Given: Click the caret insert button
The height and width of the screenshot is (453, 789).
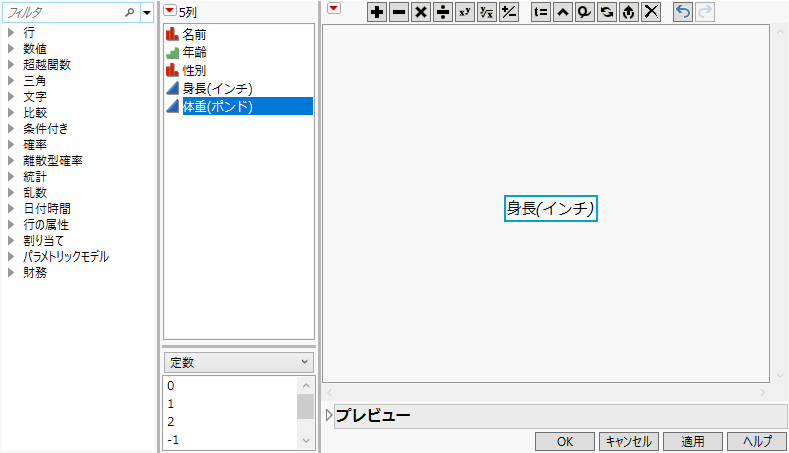Looking at the screenshot, I should coord(563,12).
